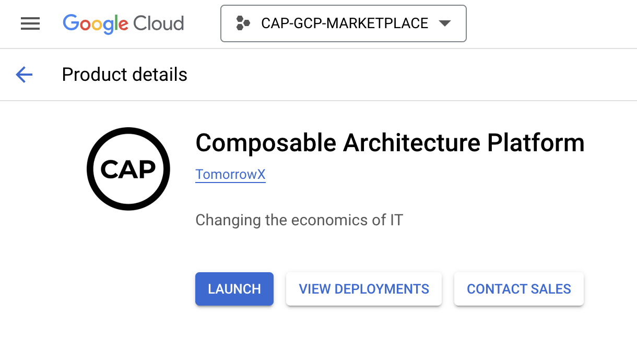Click the circular CAP product logo

click(128, 169)
